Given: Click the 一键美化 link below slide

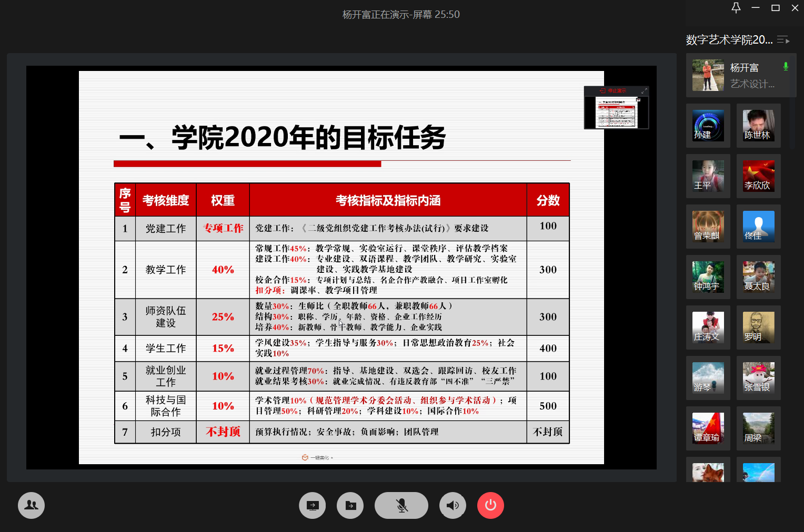Looking at the screenshot, I should click(317, 458).
